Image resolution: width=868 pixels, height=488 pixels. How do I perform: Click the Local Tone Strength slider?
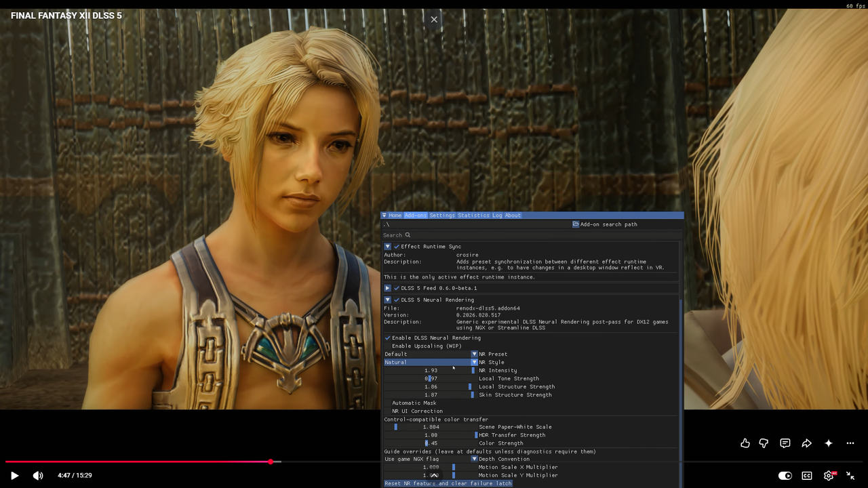[x=431, y=378]
